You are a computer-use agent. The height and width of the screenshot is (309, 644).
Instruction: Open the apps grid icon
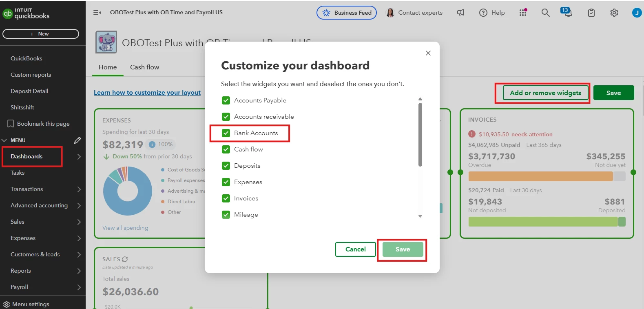coord(523,13)
